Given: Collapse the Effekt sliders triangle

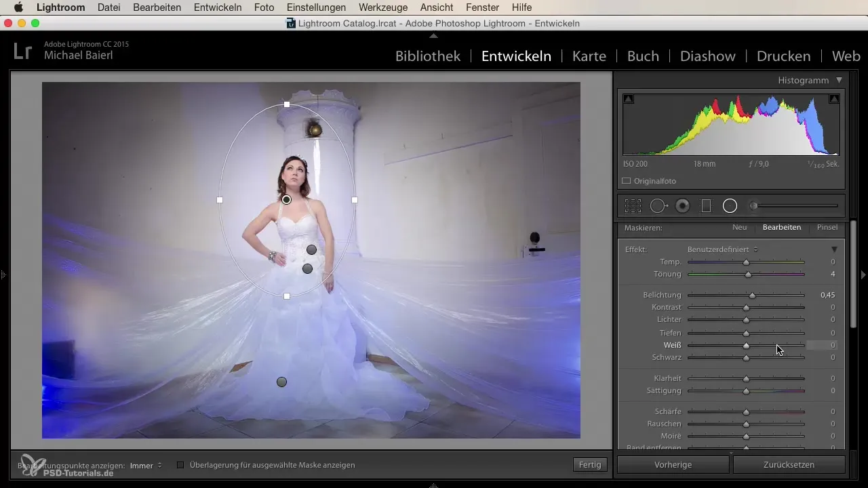Looking at the screenshot, I should click(x=835, y=249).
